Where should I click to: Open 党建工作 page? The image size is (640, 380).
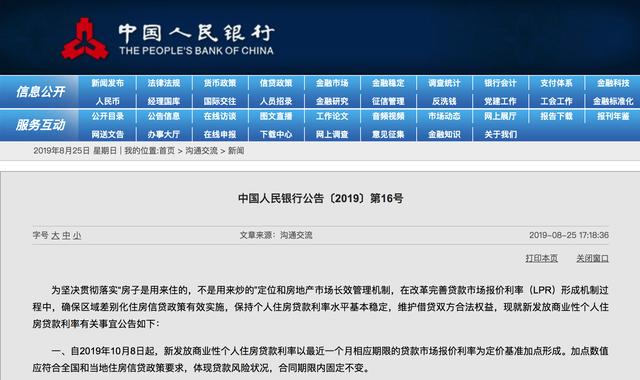point(500,101)
